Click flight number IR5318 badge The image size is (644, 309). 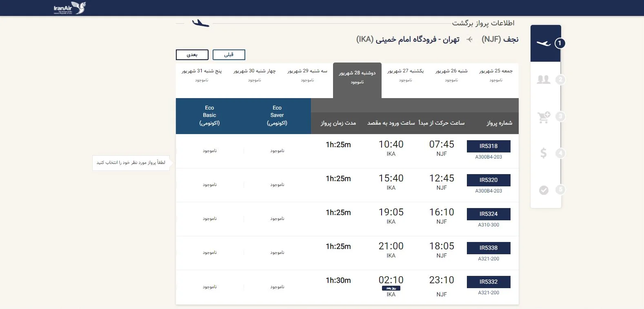[x=489, y=146]
